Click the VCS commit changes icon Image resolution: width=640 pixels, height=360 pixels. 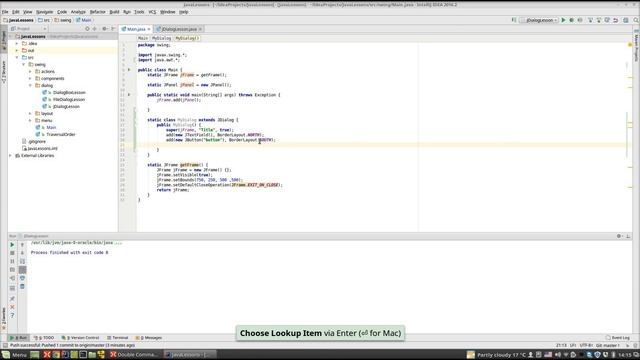(x=599, y=20)
